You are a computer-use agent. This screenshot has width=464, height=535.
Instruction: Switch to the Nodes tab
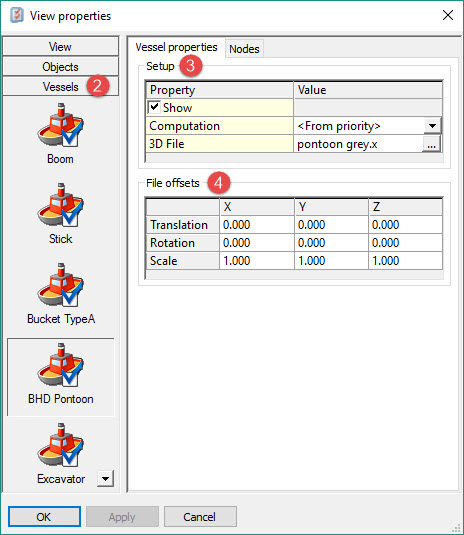(244, 49)
